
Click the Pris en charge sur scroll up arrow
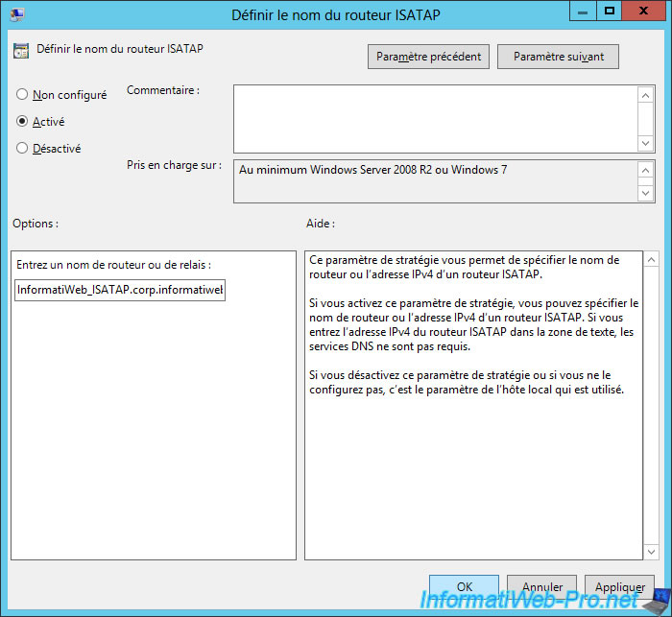tap(645, 170)
